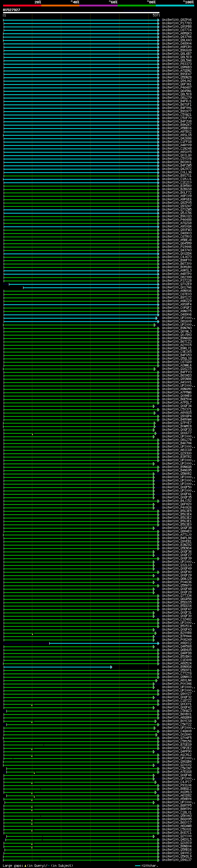Select the UniRef100_O81279 label

tap(177, 98)
